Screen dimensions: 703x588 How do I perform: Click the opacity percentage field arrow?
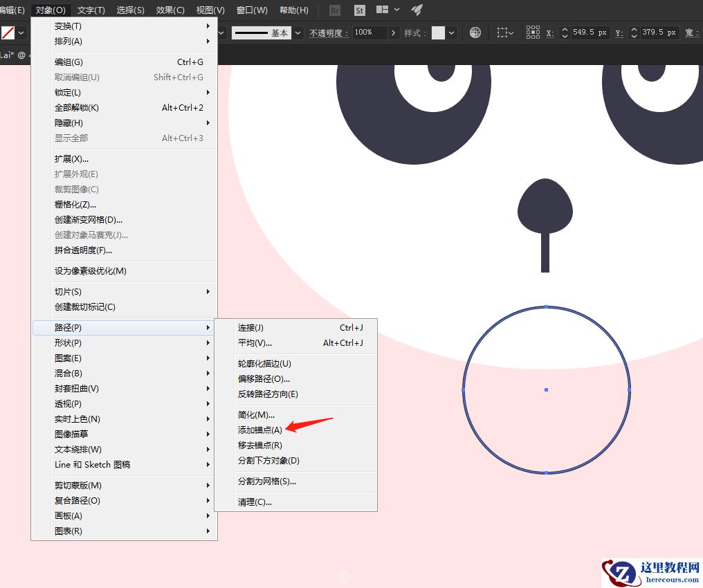[x=393, y=33]
